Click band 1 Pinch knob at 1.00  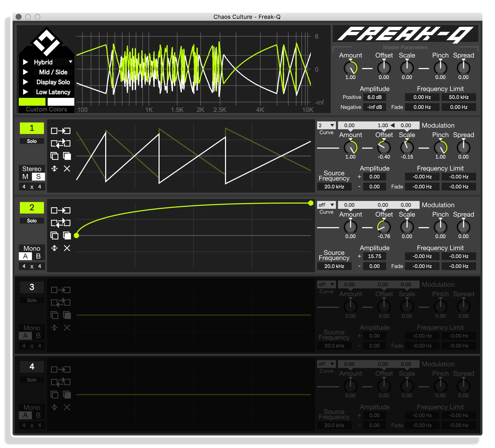click(440, 147)
